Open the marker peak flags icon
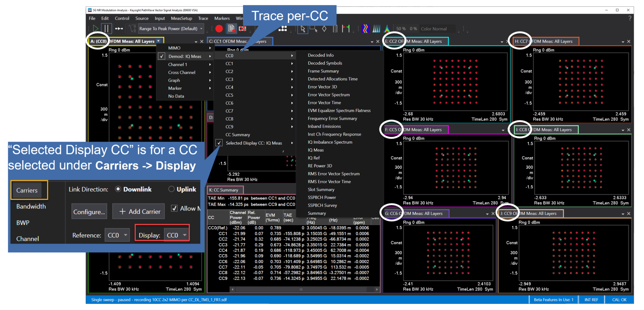 point(346,28)
